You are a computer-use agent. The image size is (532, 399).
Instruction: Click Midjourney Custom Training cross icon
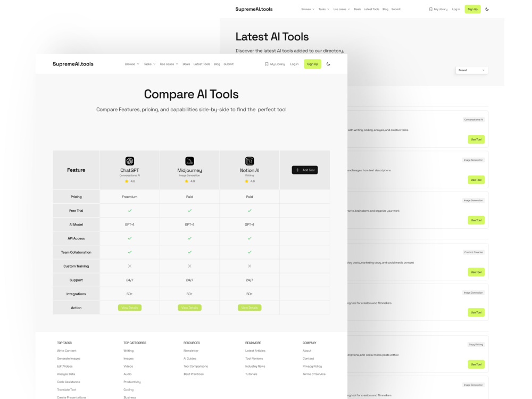coord(190,267)
